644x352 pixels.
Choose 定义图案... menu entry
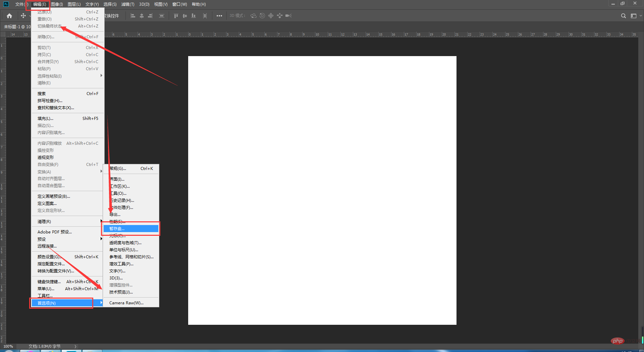pos(68,204)
